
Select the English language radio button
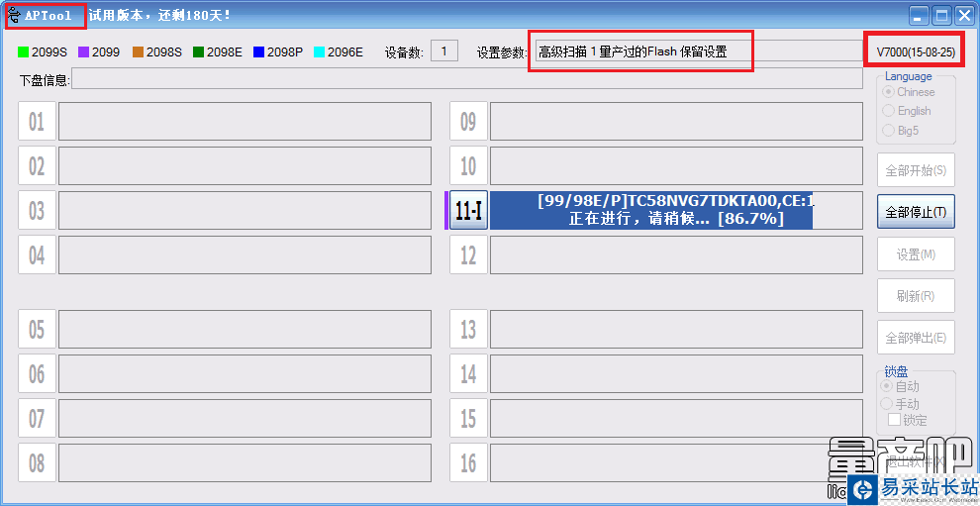click(x=888, y=111)
